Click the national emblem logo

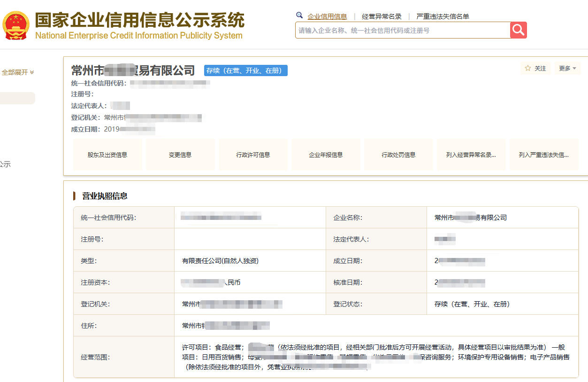16,25
